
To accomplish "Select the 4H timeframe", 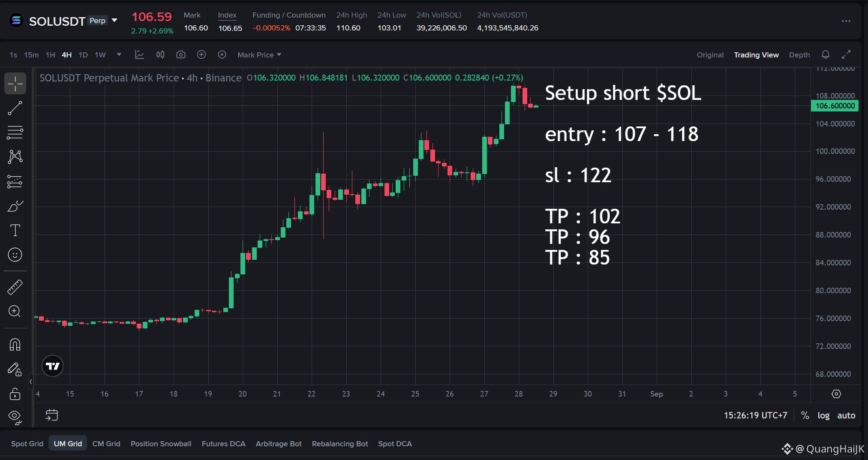I will pos(66,55).
